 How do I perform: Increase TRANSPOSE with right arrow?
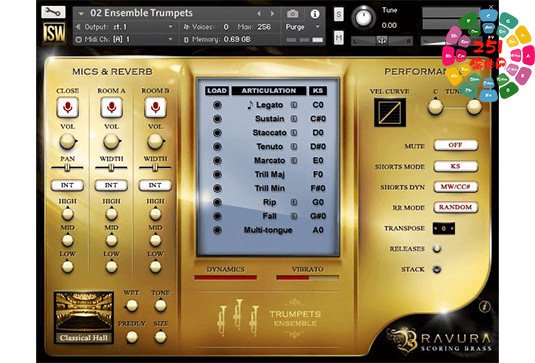pyautogui.click(x=452, y=229)
